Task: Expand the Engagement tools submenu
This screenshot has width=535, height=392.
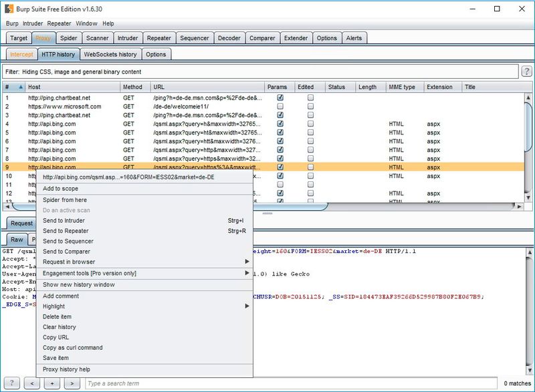Action: 247,273
